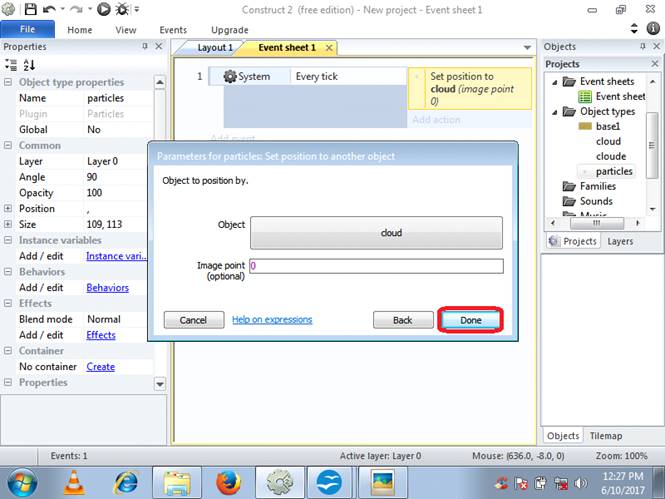Click the Sounds folder icon
The image size is (665, 499).
tap(569, 201)
